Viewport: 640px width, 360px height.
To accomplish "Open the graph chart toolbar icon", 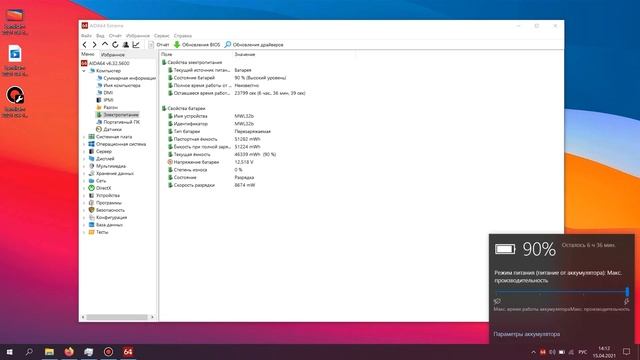I will click(136, 44).
